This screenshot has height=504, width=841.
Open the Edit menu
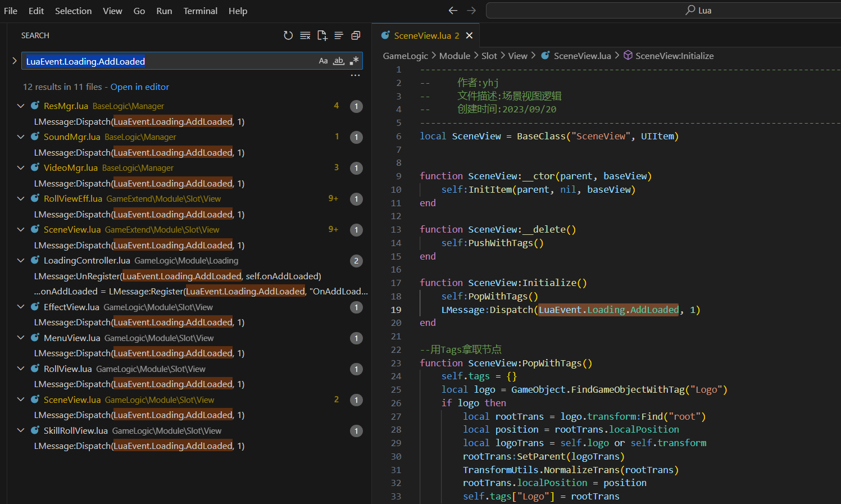coord(36,11)
